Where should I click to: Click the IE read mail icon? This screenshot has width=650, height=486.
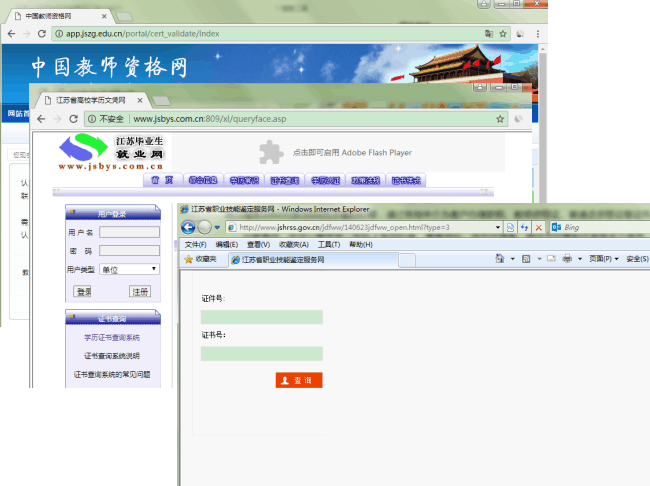click(x=551, y=259)
